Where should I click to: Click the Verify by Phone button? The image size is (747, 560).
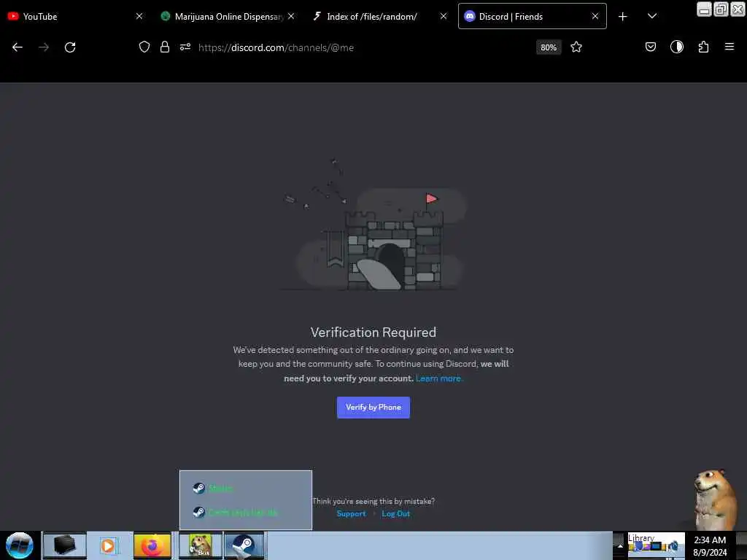tap(373, 408)
